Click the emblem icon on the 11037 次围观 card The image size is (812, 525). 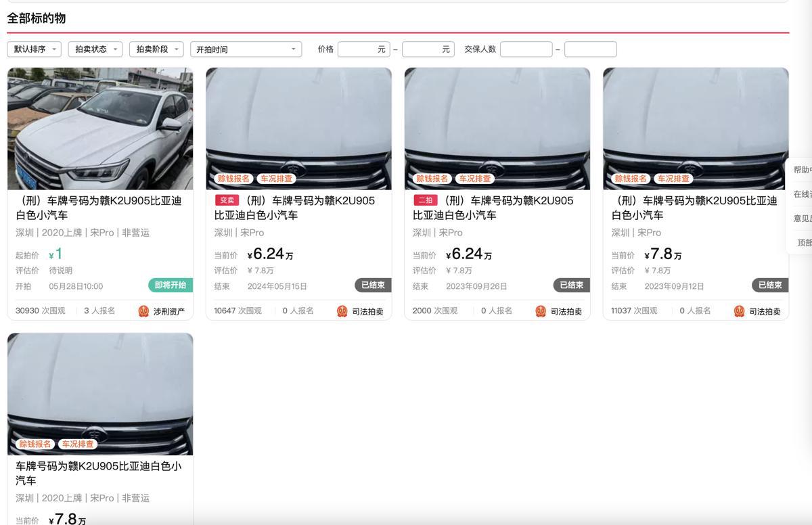tap(739, 311)
